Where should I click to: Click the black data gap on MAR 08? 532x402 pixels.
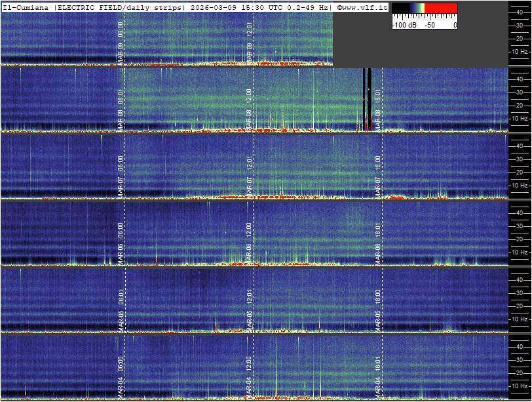[368, 97]
